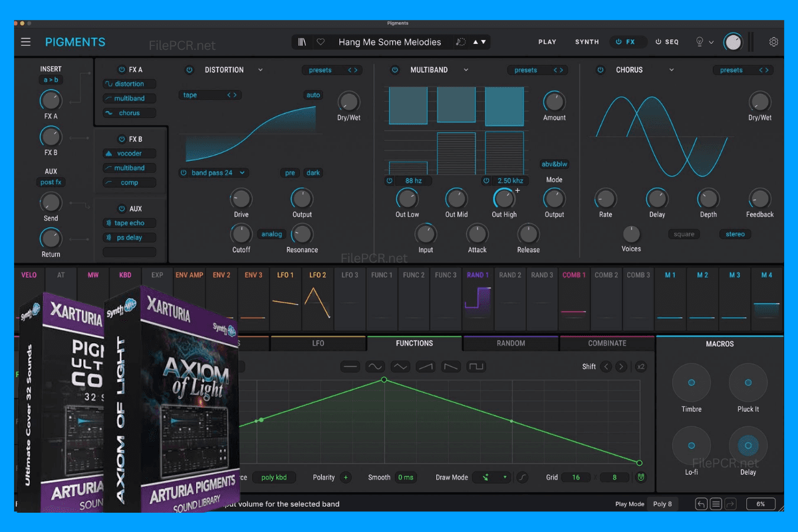Toggle the band pass 24 filter power
The image size is (798, 532).
[184, 173]
